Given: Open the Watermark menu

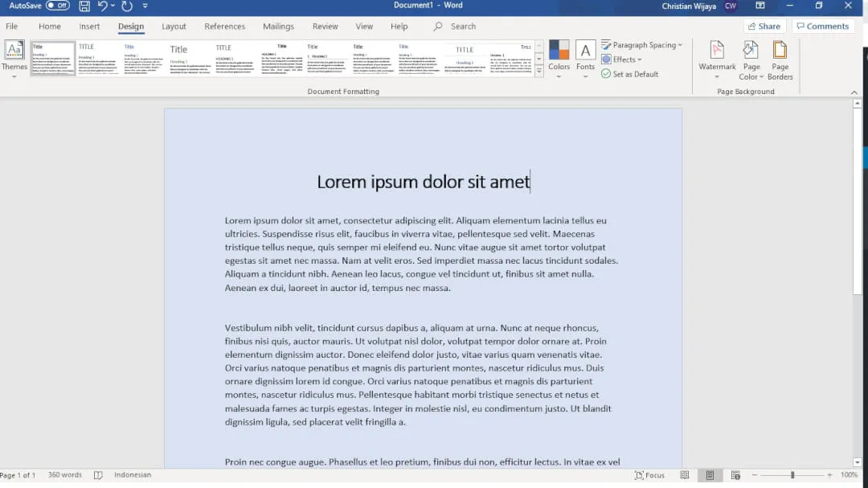Looking at the screenshot, I should (x=717, y=59).
